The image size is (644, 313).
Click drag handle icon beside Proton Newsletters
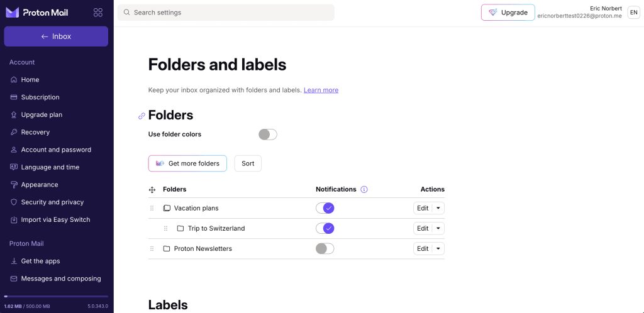click(x=152, y=249)
